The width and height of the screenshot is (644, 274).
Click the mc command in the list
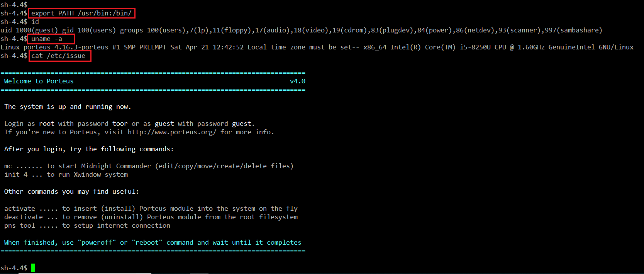8,166
